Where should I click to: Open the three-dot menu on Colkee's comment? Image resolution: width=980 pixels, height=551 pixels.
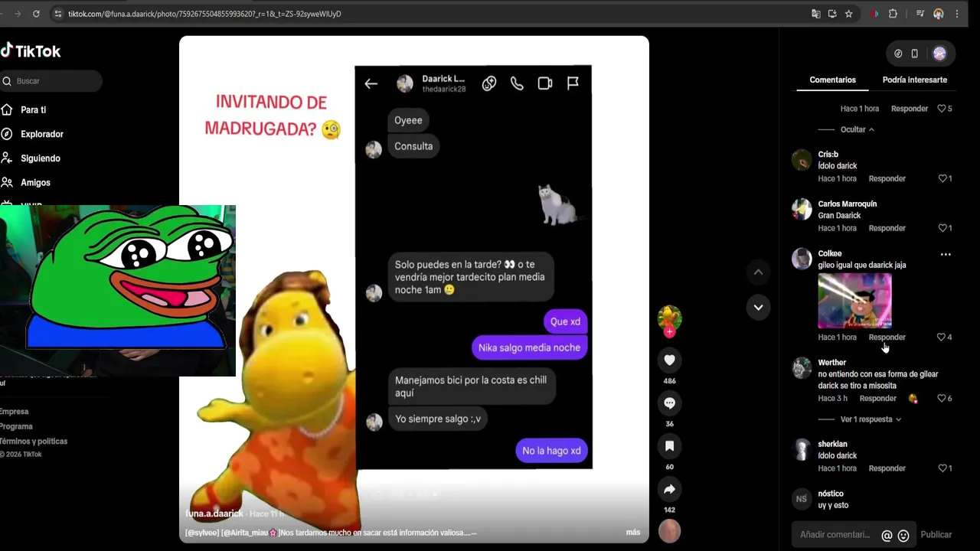point(946,254)
